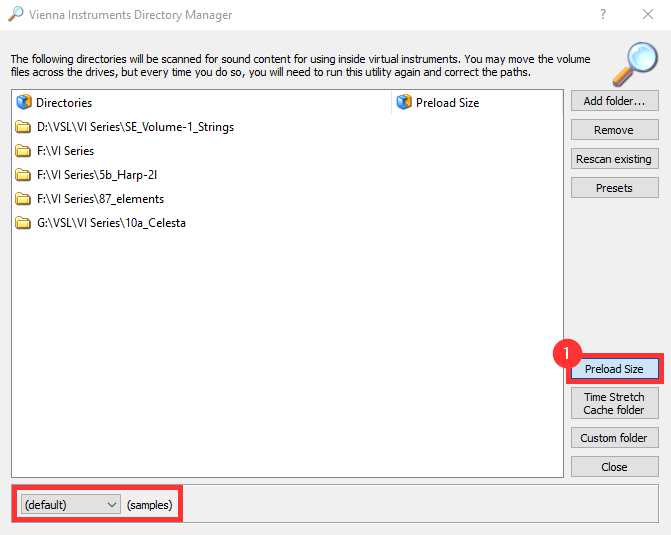Open the (default) samples dropdown
This screenshot has height=535, width=671.
[x=71, y=505]
